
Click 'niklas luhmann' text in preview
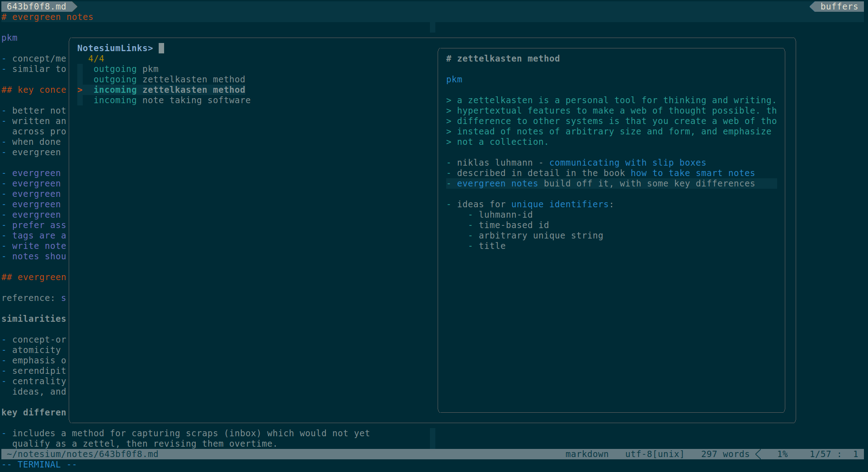[495, 162]
